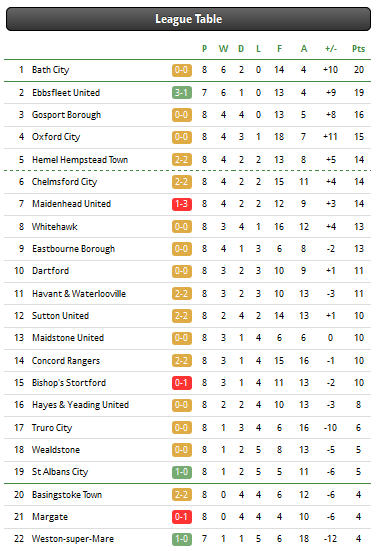Open the Concord Rangers team link
The width and height of the screenshot is (376, 551).
(x=66, y=361)
